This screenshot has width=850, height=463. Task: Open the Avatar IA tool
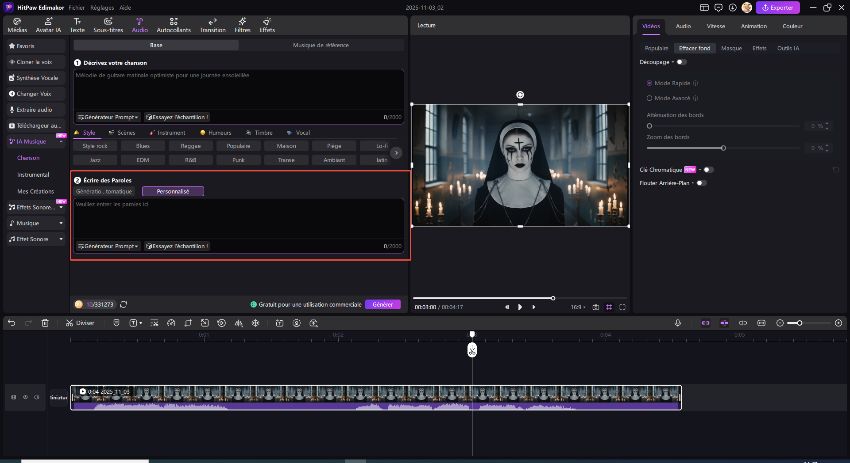[47, 23]
